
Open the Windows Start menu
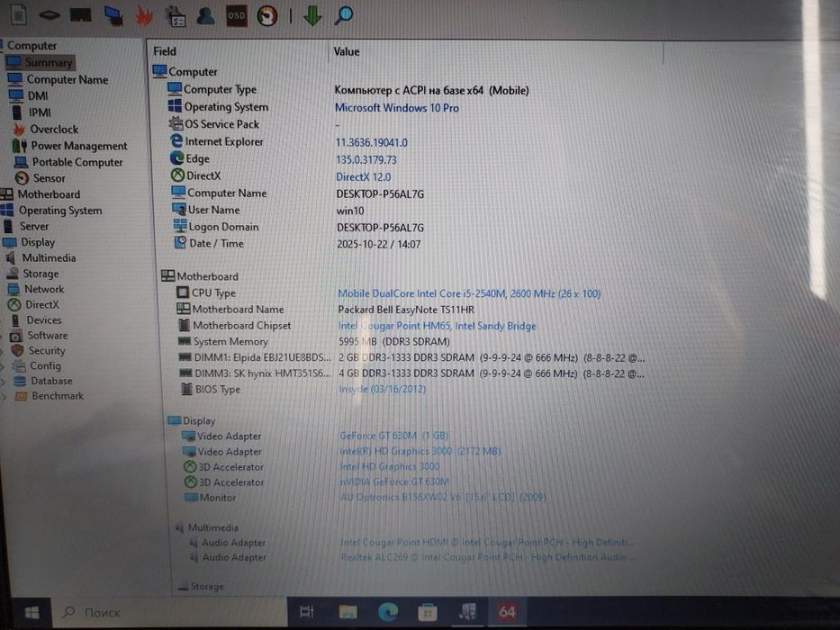[32, 612]
